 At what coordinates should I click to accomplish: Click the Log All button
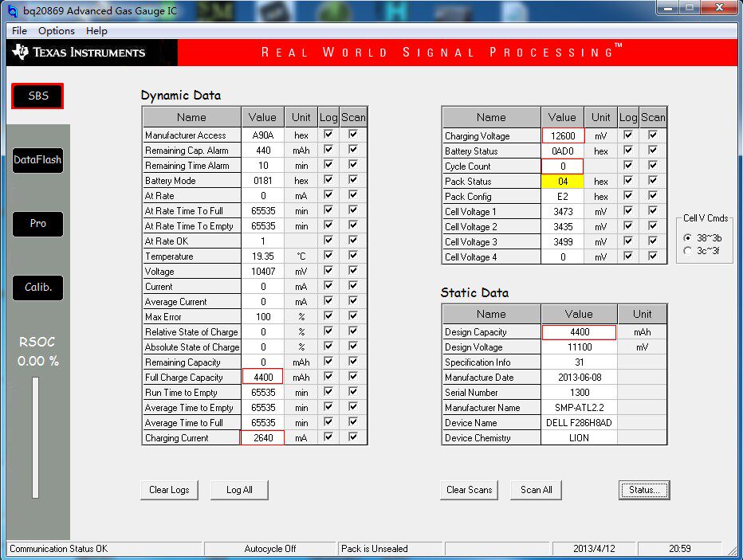(x=239, y=490)
